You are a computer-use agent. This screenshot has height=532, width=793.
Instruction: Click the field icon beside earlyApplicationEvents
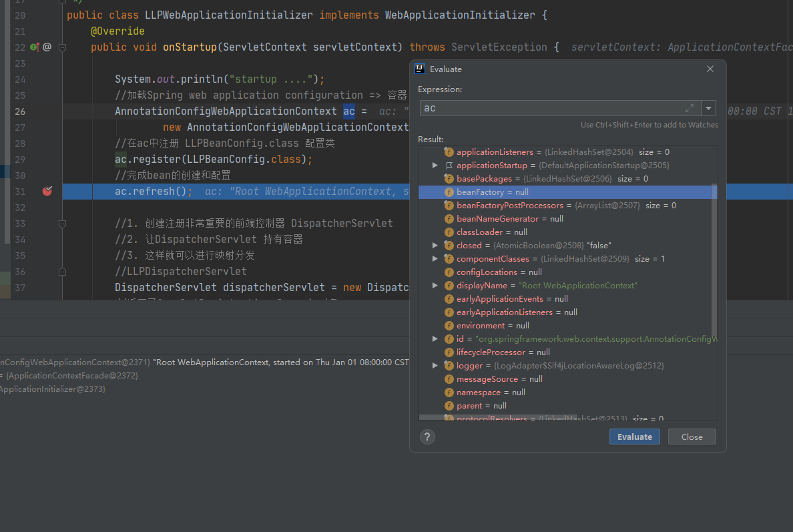click(x=449, y=299)
